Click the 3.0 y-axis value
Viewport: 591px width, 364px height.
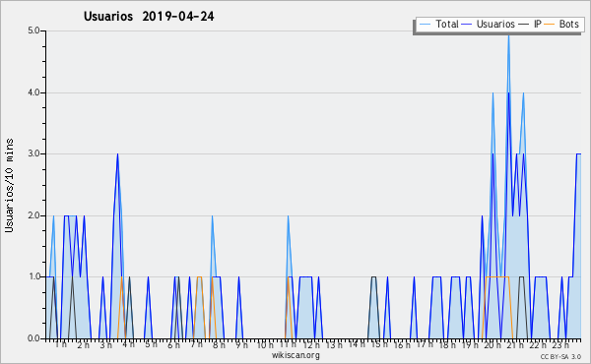click(33, 153)
